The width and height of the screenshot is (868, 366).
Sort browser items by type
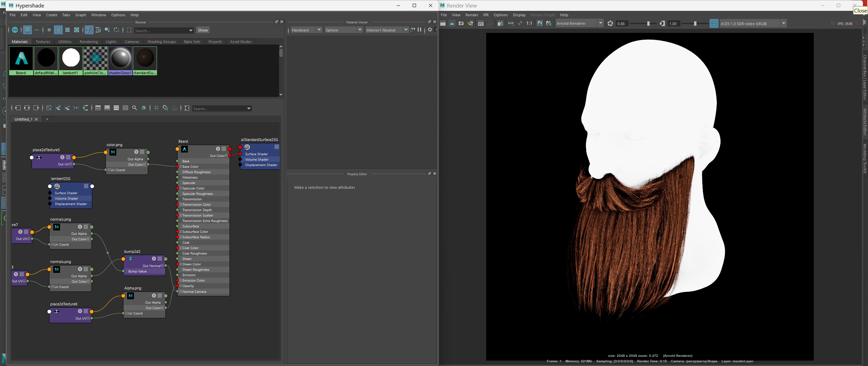pos(98,30)
